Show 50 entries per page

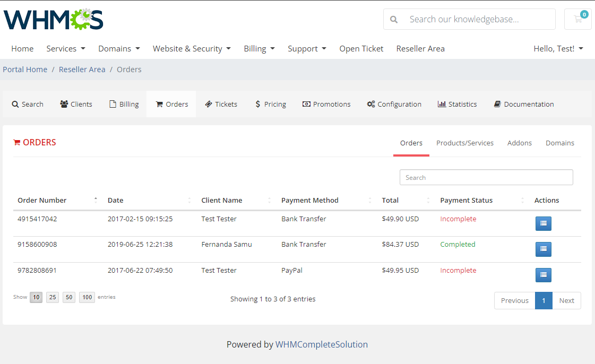tap(69, 297)
